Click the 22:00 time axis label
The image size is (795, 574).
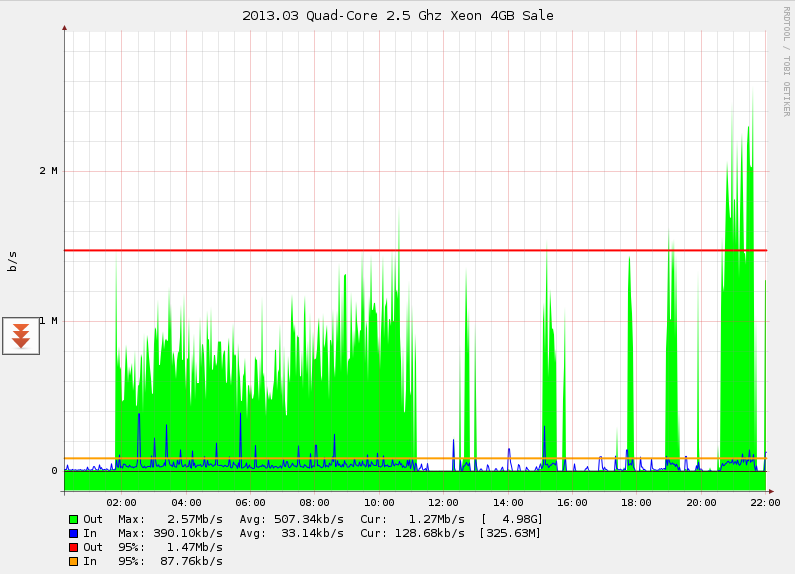click(x=765, y=503)
